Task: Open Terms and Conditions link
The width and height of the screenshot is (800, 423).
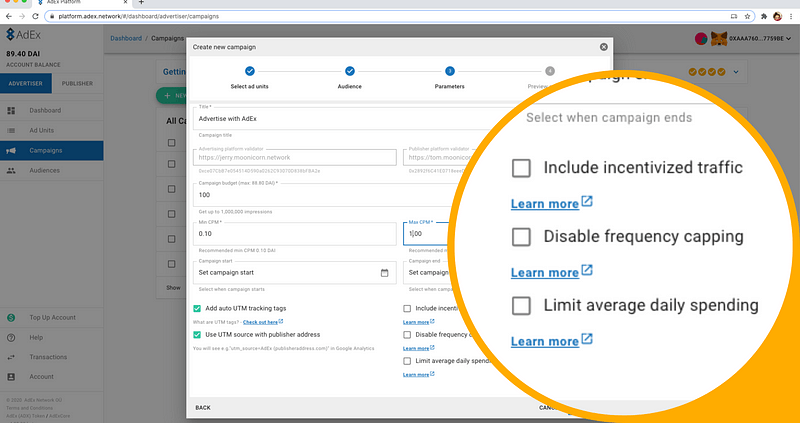Action: click(30, 408)
